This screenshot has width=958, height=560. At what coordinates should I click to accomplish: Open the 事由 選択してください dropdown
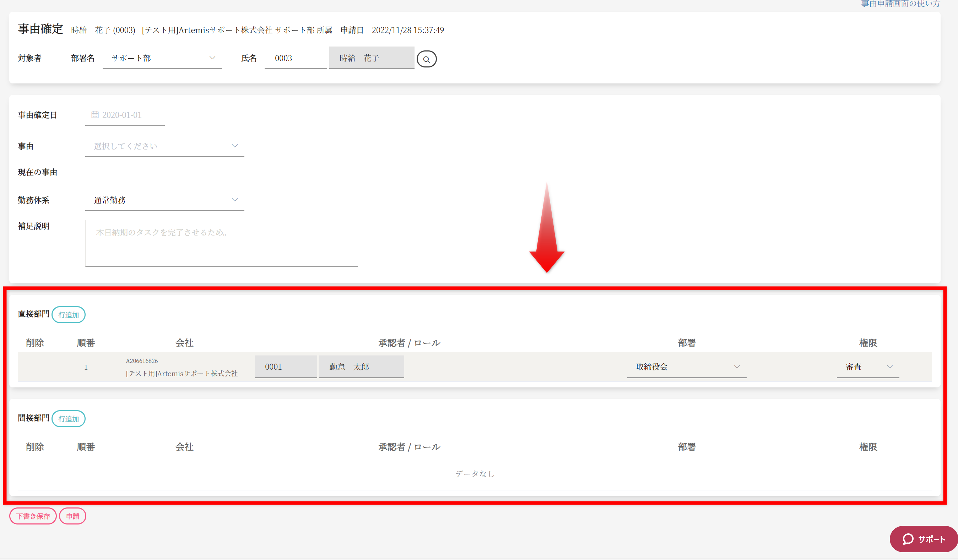pyautogui.click(x=164, y=146)
